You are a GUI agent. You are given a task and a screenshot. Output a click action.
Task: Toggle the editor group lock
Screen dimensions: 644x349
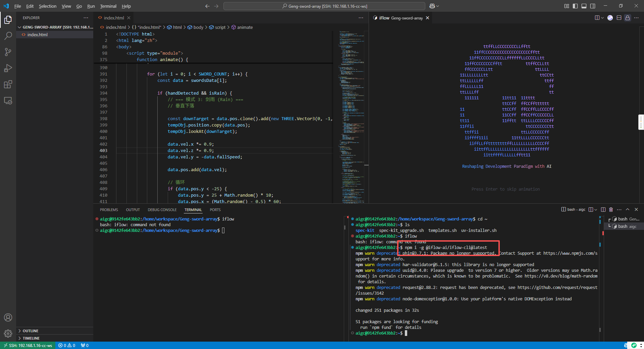(x=628, y=18)
